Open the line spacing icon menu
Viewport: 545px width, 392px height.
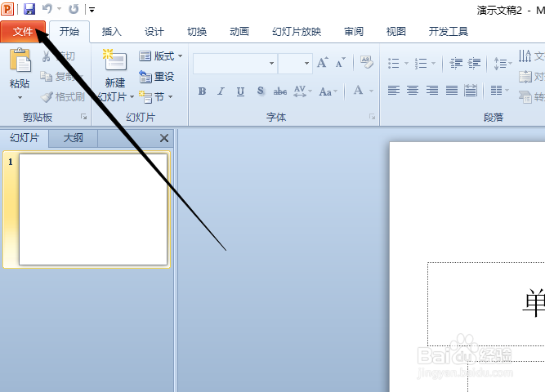click(x=503, y=64)
